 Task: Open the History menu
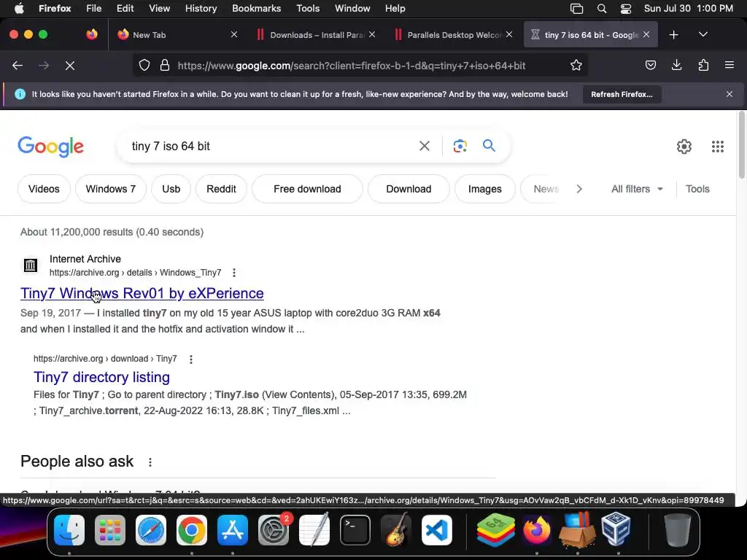[x=201, y=9]
